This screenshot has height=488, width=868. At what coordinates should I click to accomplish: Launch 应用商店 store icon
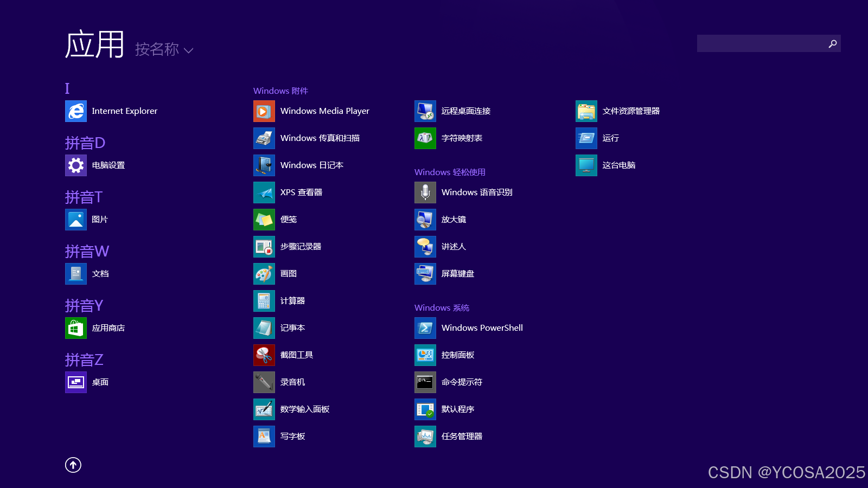point(76,328)
